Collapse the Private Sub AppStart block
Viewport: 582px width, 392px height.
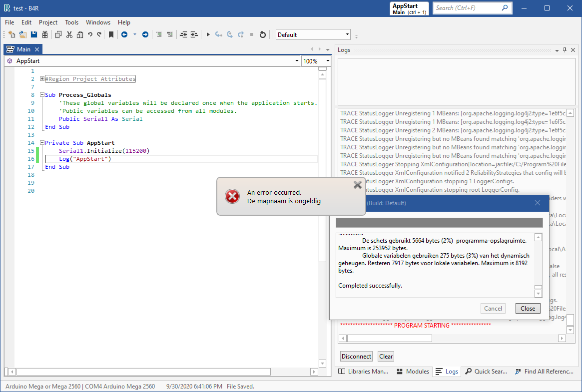[42, 143]
